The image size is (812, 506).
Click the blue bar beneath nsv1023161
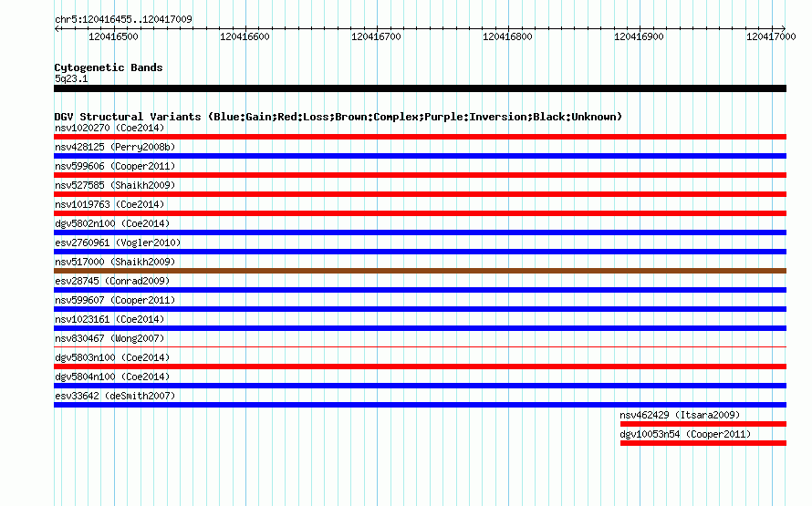tap(420, 328)
